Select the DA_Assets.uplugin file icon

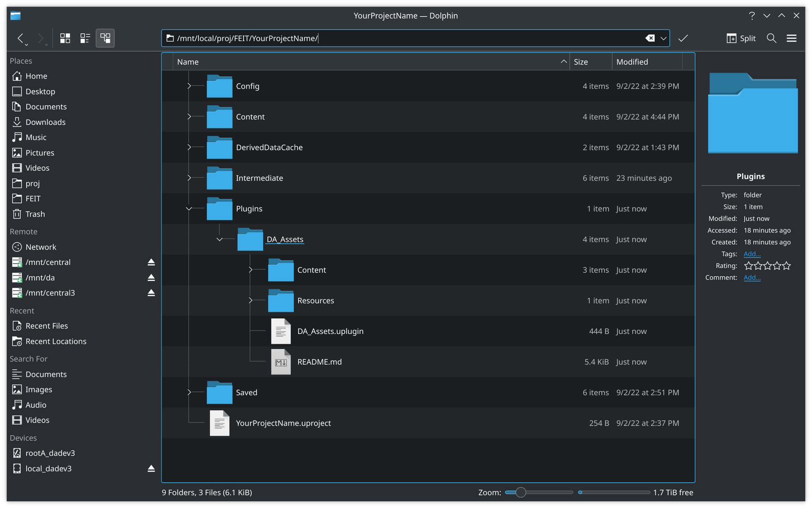coord(281,331)
